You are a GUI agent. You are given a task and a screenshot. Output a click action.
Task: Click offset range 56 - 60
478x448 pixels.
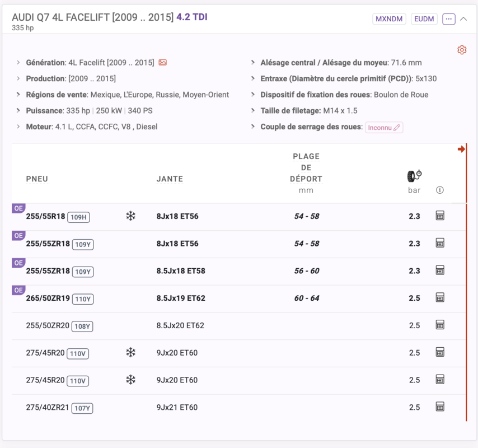tap(306, 271)
